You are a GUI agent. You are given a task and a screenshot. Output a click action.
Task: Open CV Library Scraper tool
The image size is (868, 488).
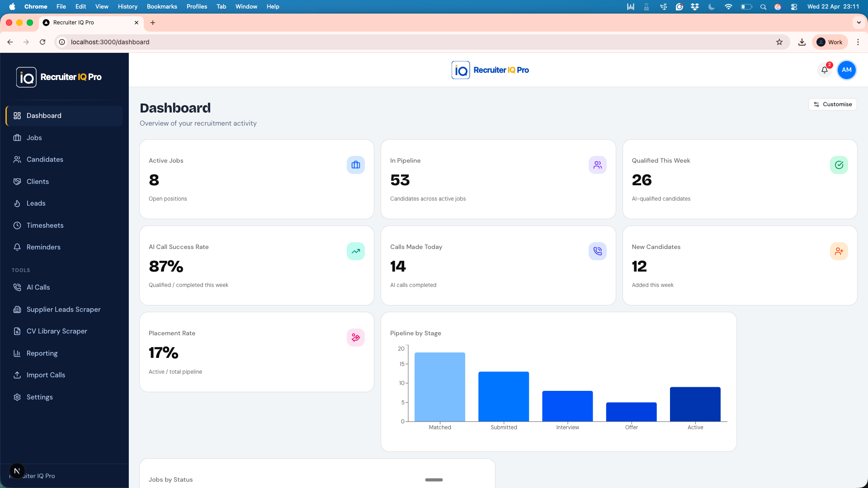pos(64,331)
